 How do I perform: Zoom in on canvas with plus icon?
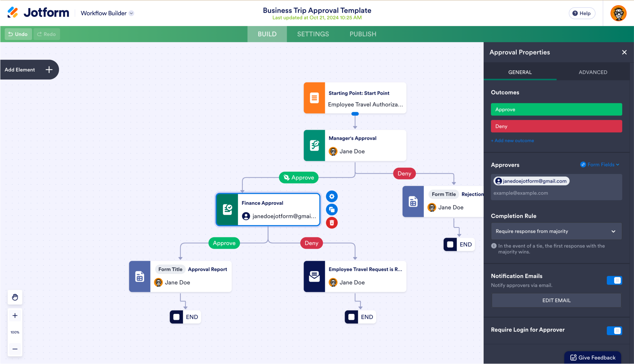15,316
